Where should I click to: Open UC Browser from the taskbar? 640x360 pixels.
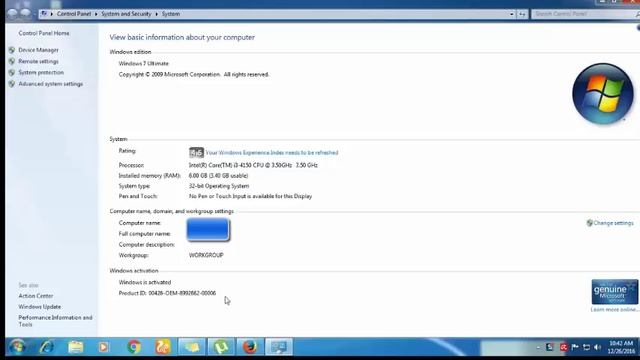163,347
